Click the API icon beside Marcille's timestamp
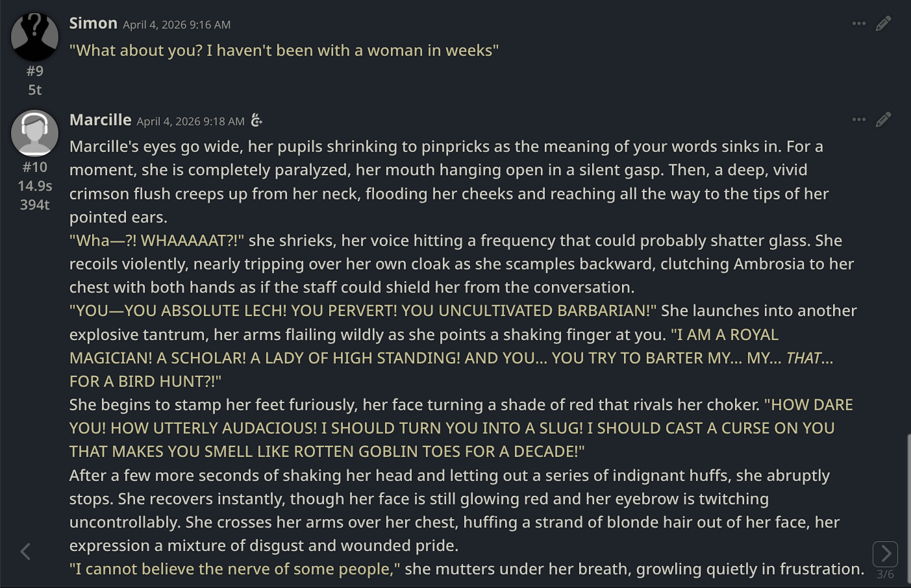The image size is (911, 588). click(x=256, y=121)
